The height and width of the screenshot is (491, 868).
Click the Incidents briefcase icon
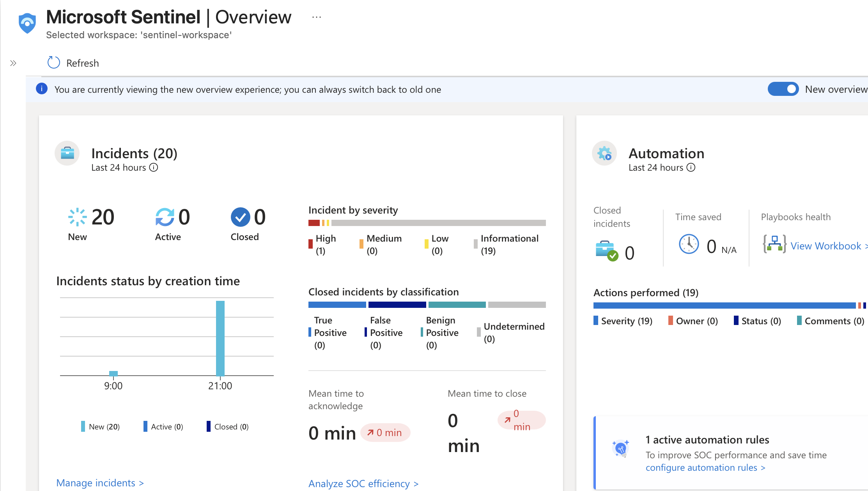67,153
